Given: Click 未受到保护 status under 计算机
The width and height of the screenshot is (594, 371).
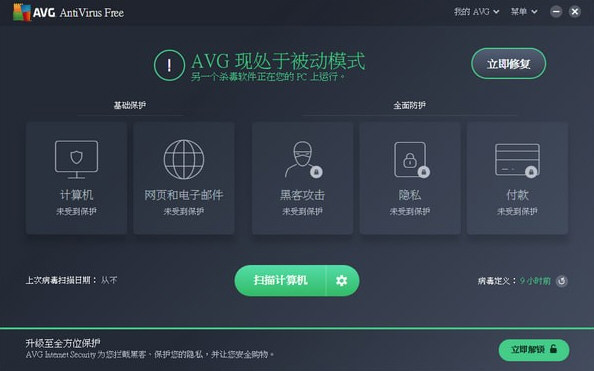Looking at the screenshot, I should pos(77,211).
